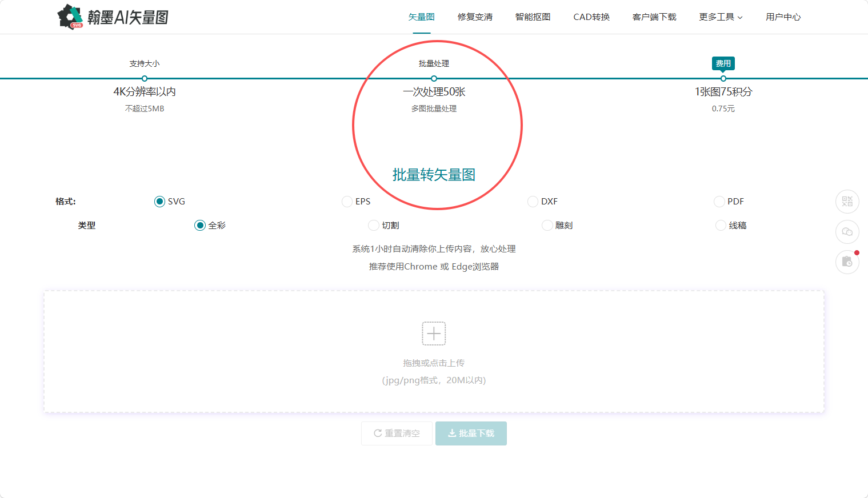Choose the 切割 type option
The height and width of the screenshot is (498, 868).
pos(374,226)
